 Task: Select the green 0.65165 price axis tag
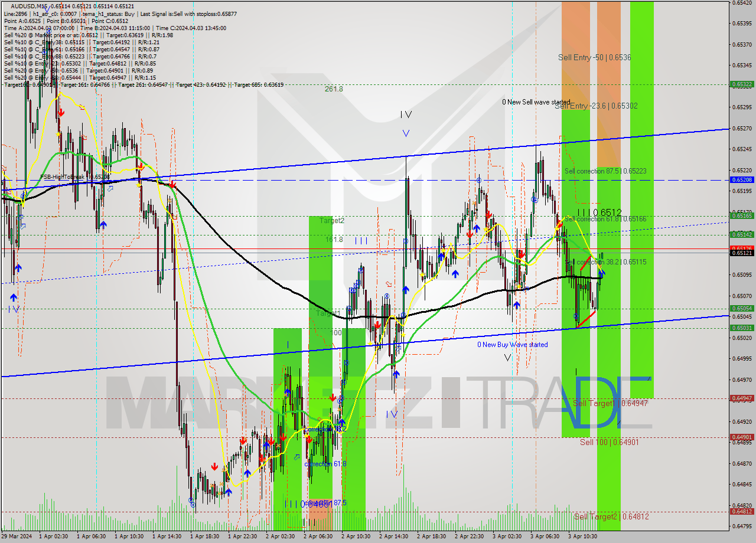(742, 215)
